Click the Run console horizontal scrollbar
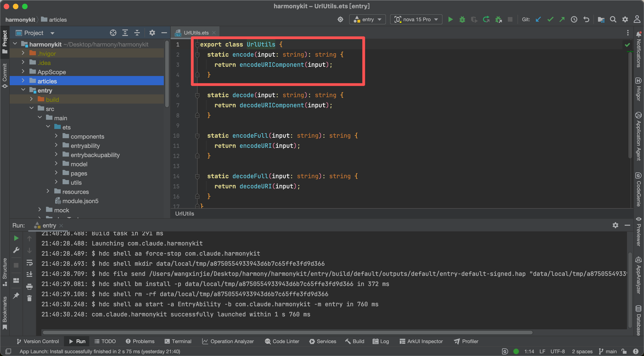The image size is (644, 356). coord(287,333)
